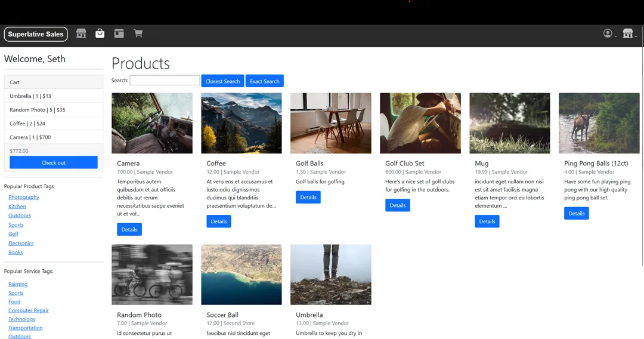The width and height of the screenshot is (644, 339).
Task: Expand the user account dropdown
Action: coord(609,33)
